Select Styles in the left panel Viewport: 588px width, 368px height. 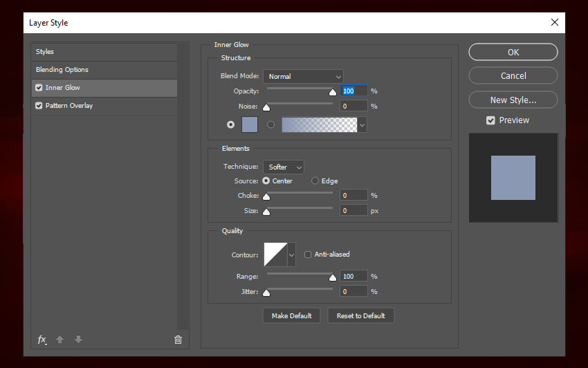(45, 52)
